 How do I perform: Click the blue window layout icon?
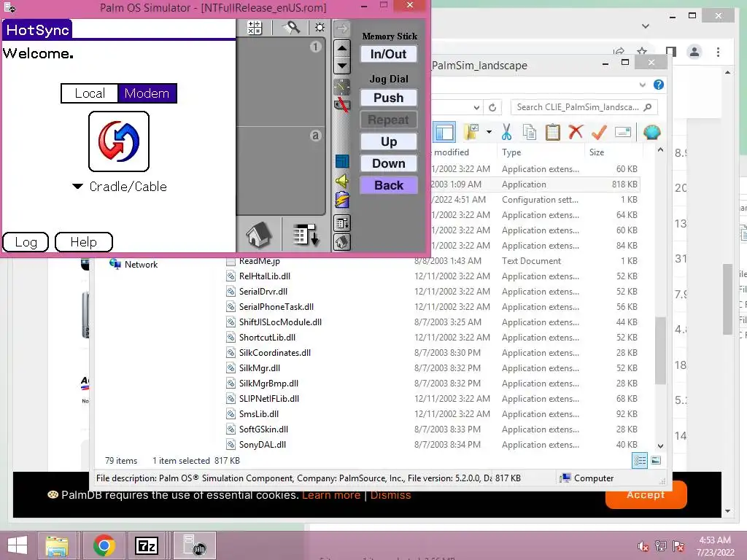pos(341,161)
